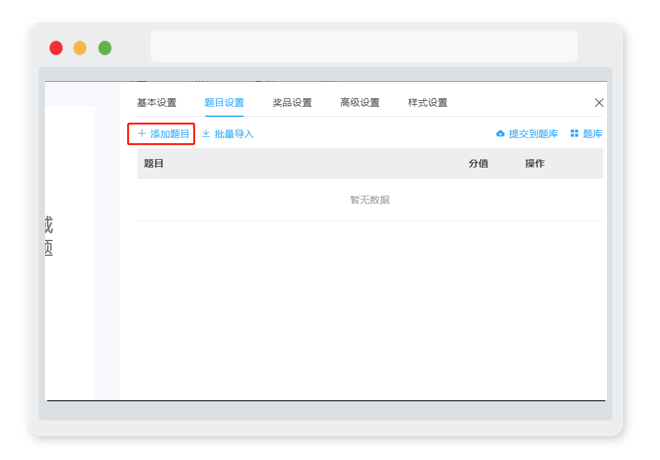Click the 操作 column header
This screenshot has height=460, width=660.
tap(535, 163)
